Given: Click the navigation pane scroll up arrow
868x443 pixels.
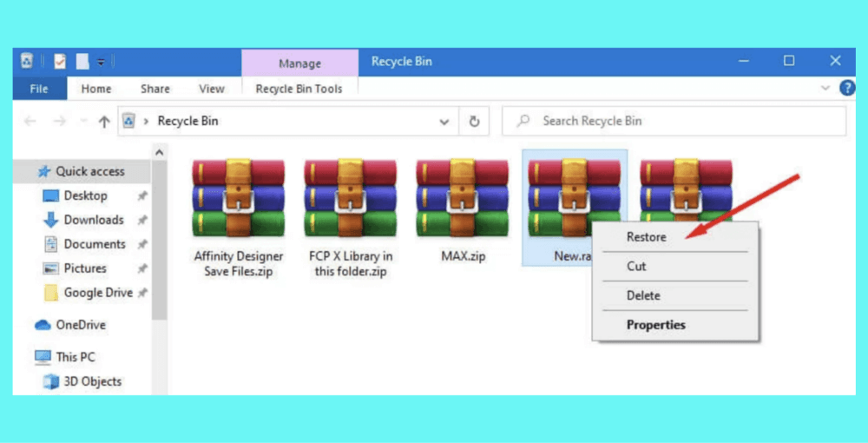Looking at the screenshot, I should [160, 152].
